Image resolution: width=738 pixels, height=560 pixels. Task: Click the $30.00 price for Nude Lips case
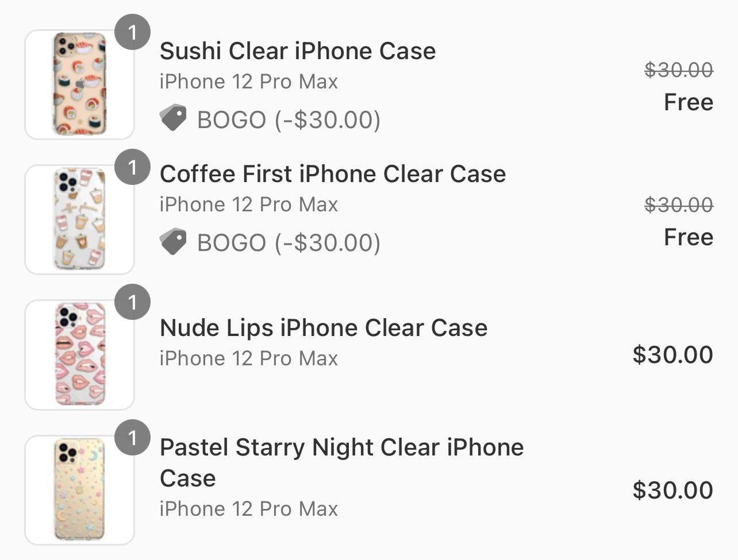673,354
